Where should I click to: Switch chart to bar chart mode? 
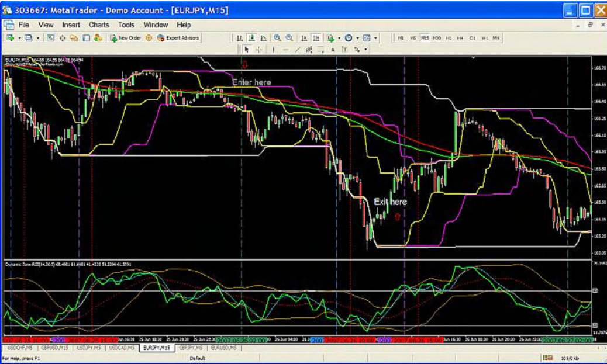coord(240,38)
